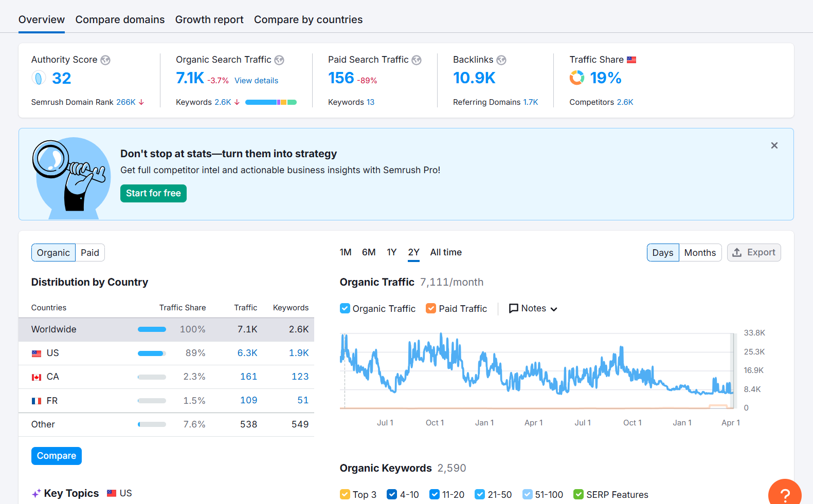The width and height of the screenshot is (813, 504).
Task: Disable the Top 3 keywords checkbox
Action: pyautogui.click(x=345, y=494)
